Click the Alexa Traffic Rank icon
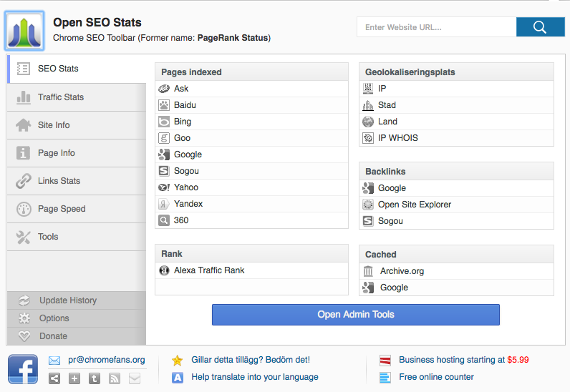This screenshot has width=570, height=392. [164, 270]
